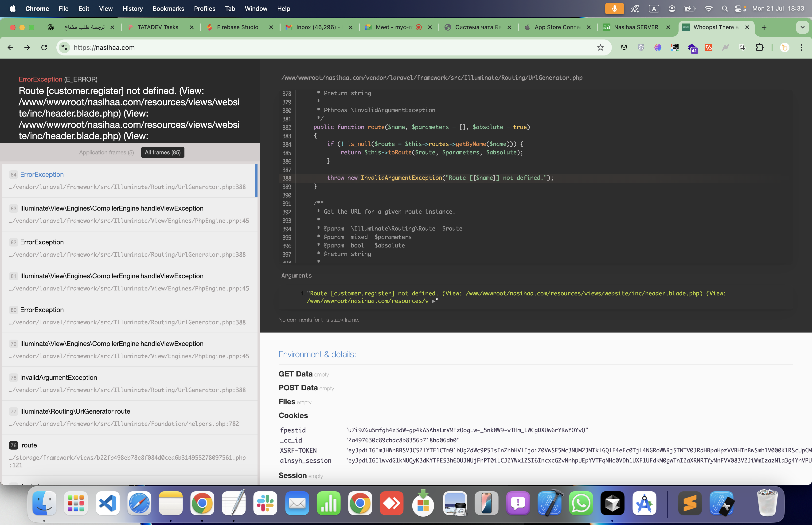Screen dimensions: 812x525
Task: Click the UrlGenerator.php file path heading
Action: (x=432, y=78)
